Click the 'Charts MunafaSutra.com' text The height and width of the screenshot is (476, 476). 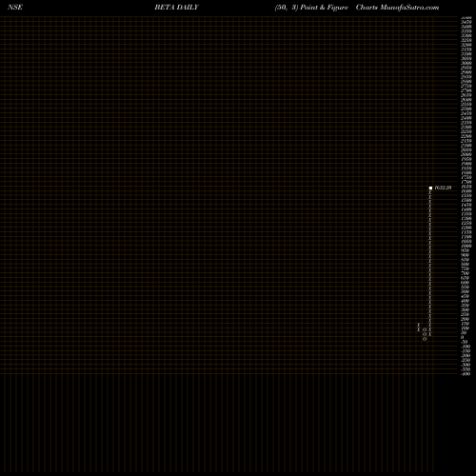pyautogui.click(x=397, y=8)
